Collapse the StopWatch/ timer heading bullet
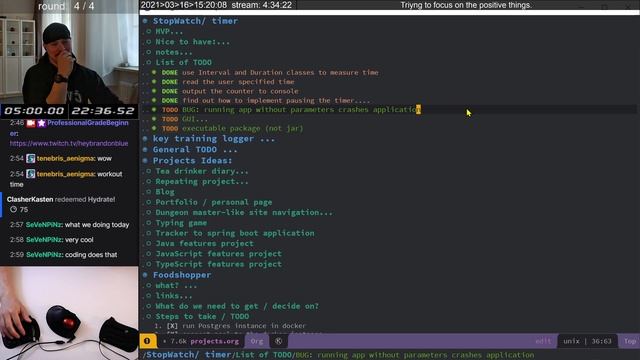640x360 pixels. pyautogui.click(x=145, y=21)
